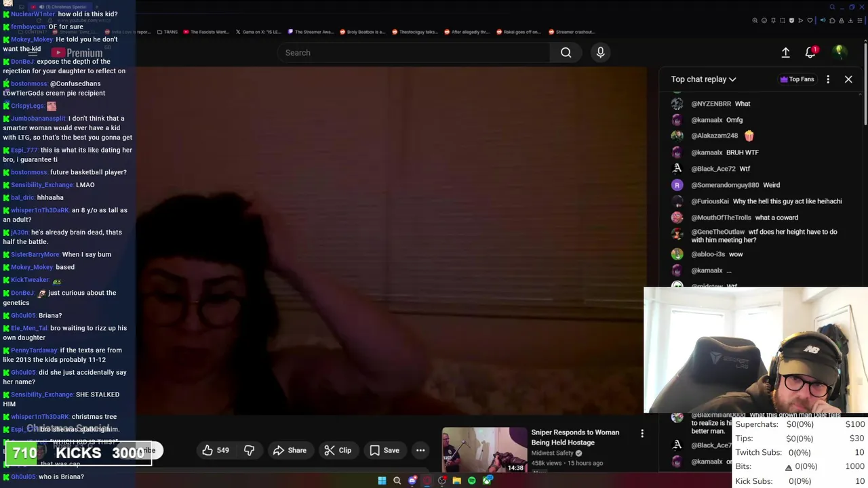Screen dimensions: 868x488
Task: Open 'Rakai goes off on...' bookmark
Action: pos(519,32)
